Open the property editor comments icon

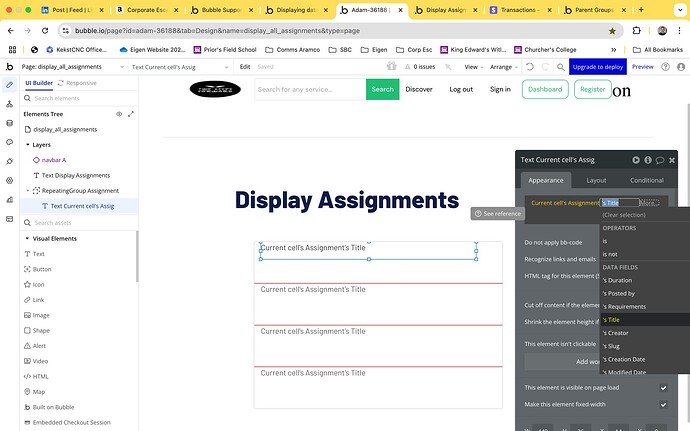(x=660, y=160)
